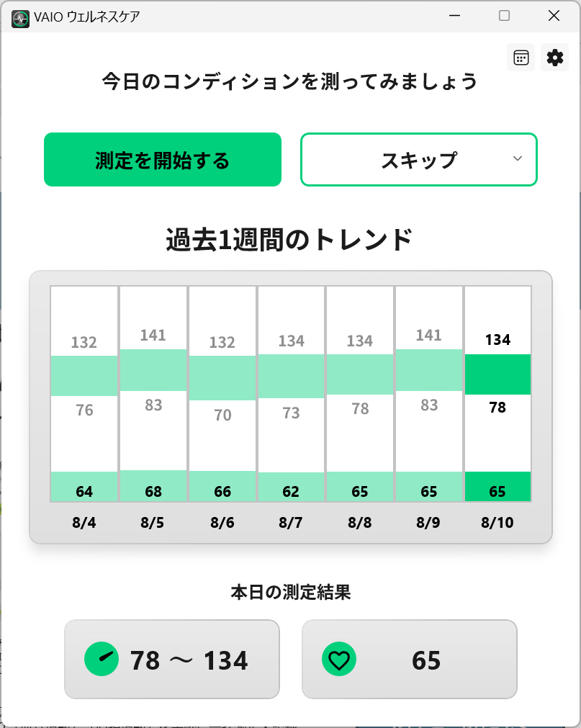
Task: Maximize the VAIO wellness window
Action: point(505,16)
